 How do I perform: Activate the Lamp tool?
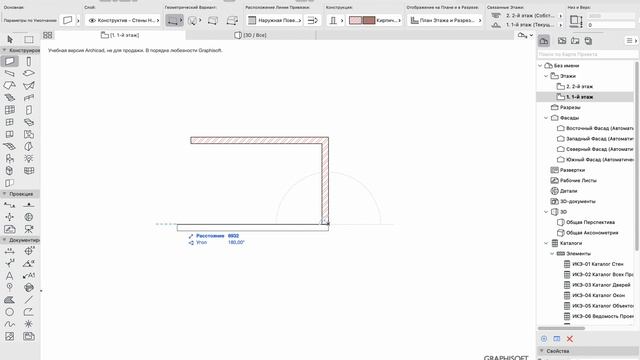(29, 158)
